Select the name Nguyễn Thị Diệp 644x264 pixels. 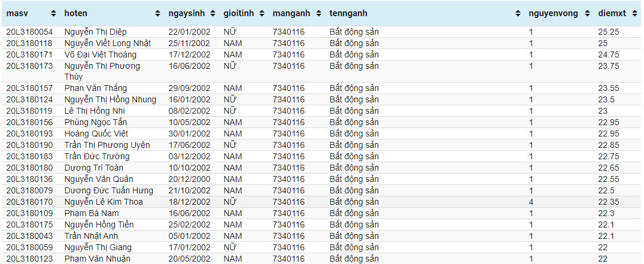[96, 32]
